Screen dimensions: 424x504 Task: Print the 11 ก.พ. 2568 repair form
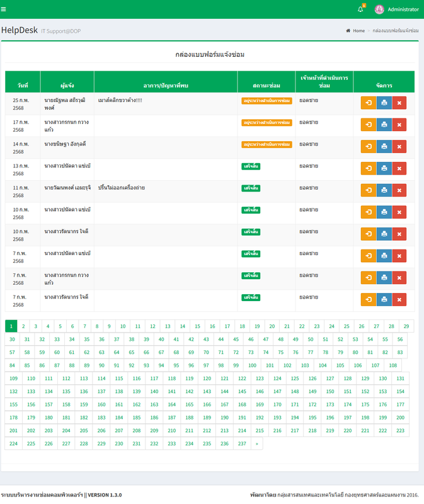(384, 190)
